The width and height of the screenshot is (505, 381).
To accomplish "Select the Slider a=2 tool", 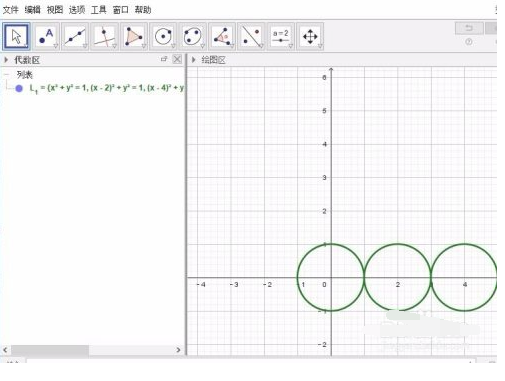I will [281, 36].
